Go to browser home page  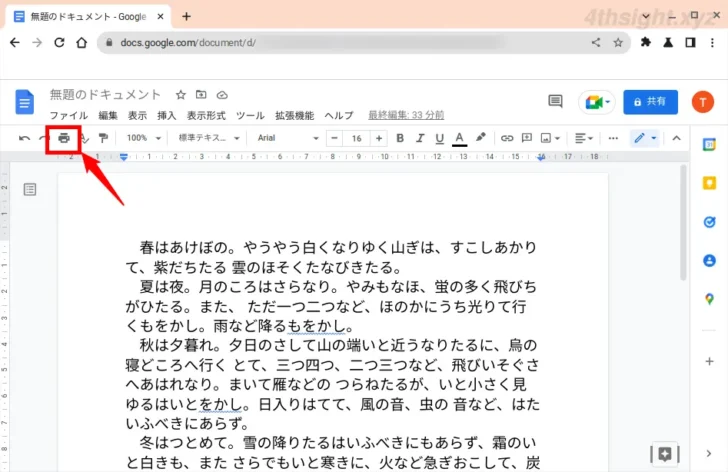click(82, 43)
